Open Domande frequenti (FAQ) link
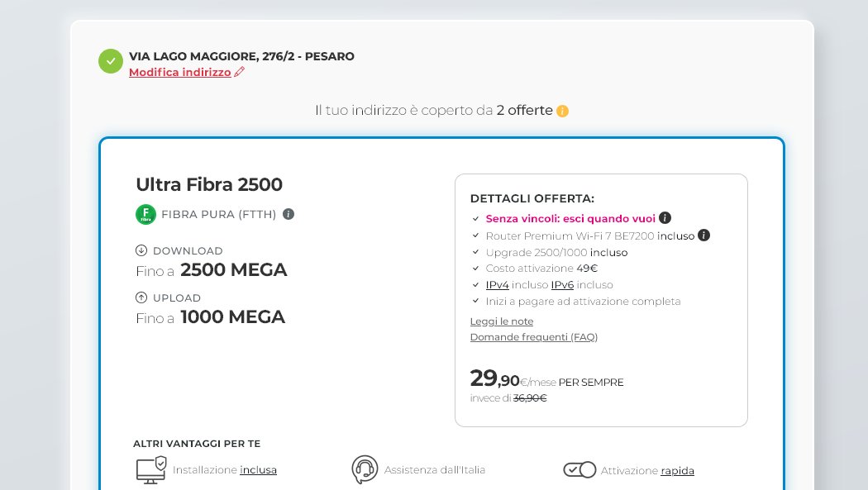The width and height of the screenshot is (868, 490). pyautogui.click(x=534, y=337)
